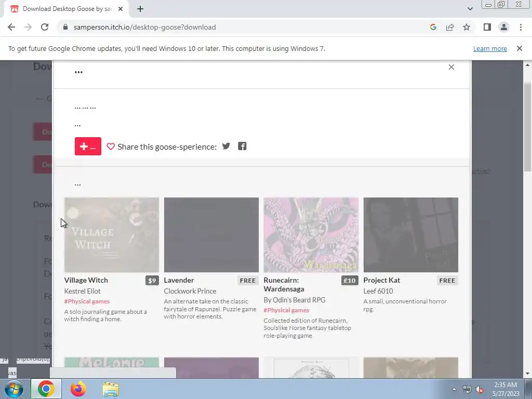The image size is (532, 399).
Task: Dismiss the Chrome update notification bar
Action: click(520, 48)
